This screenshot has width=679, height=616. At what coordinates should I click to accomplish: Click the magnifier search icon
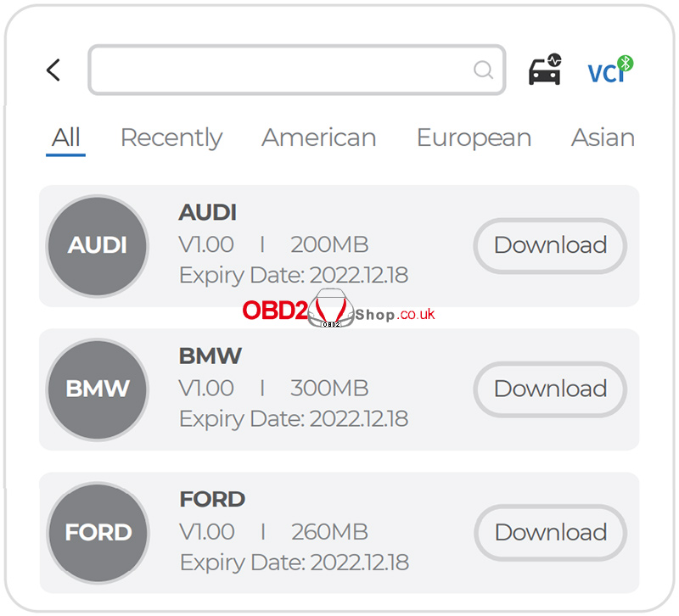483,70
